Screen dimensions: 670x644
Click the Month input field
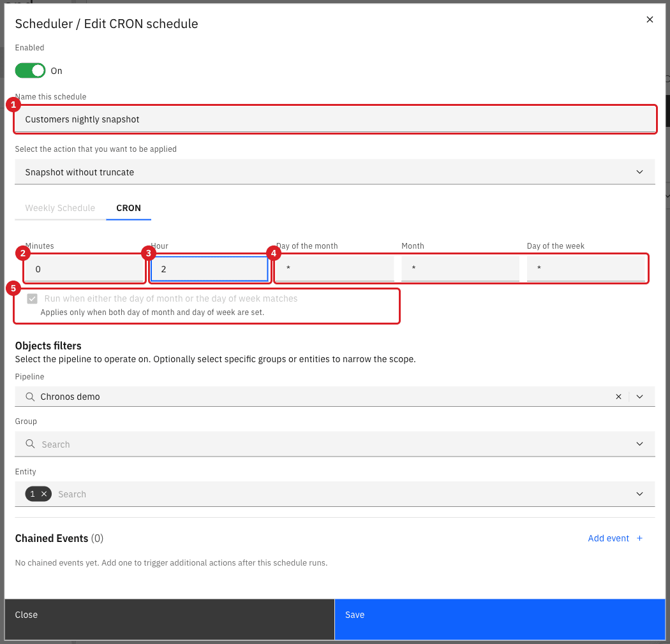[x=460, y=268]
